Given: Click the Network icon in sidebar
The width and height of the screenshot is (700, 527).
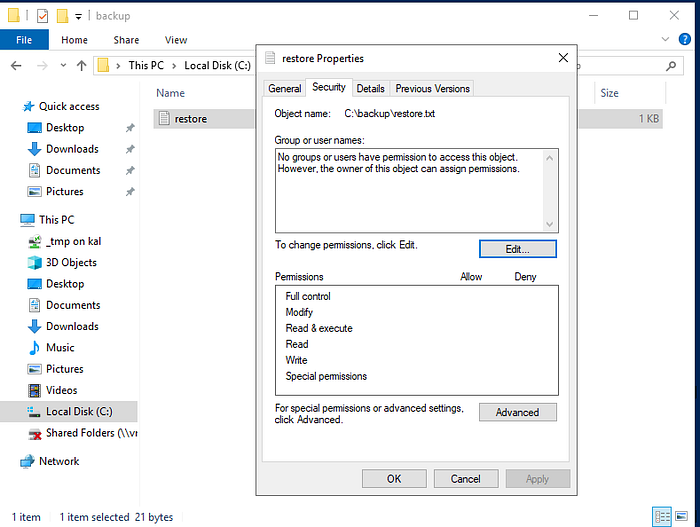Looking at the screenshot, I should pyautogui.click(x=27, y=461).
